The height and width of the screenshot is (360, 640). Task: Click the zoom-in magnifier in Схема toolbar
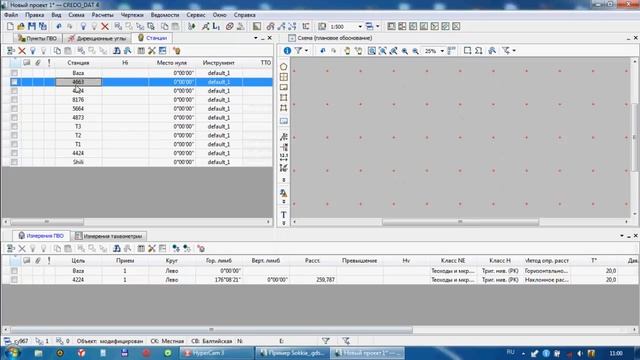click(404, 51)
